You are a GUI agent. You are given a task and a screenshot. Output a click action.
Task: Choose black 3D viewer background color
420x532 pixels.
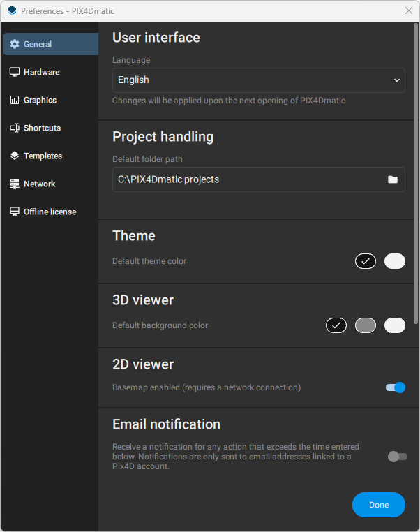(x=336, y=325)
